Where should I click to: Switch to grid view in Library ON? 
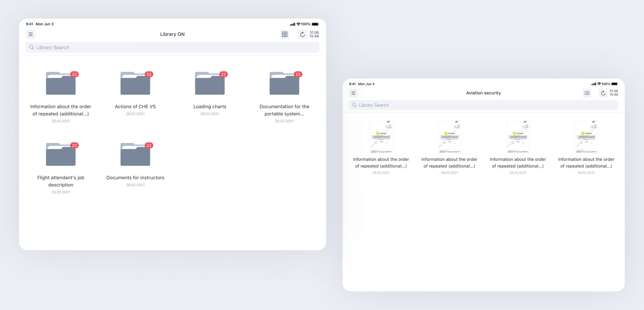click(285, 34)
